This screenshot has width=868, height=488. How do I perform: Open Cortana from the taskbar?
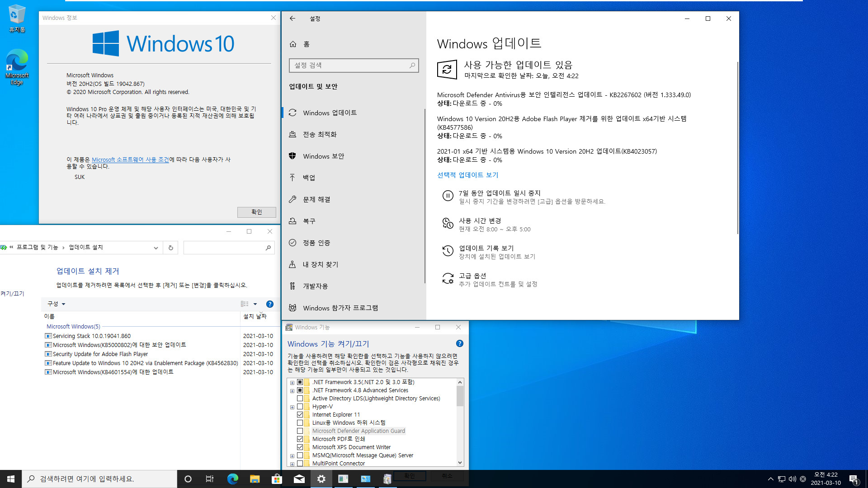[188, 479]
